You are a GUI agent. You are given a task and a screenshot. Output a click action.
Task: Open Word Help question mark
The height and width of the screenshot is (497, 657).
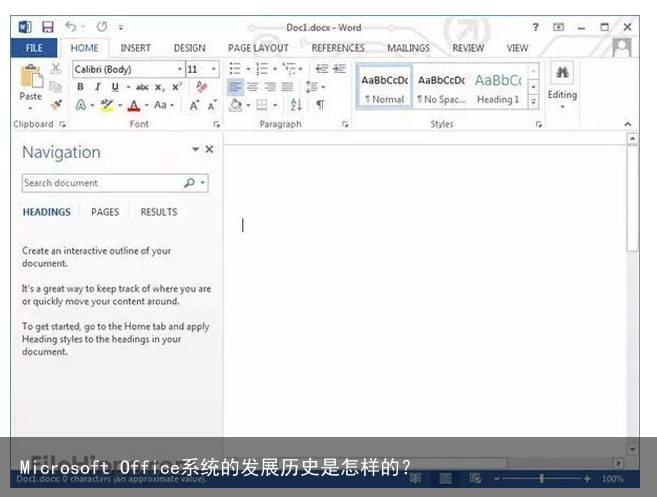[535, 27]
